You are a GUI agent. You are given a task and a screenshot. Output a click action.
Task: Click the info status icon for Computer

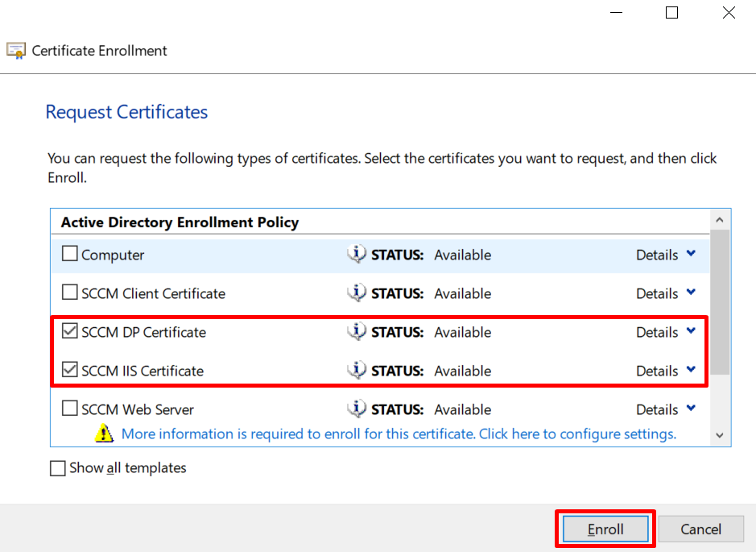(357, 254)
